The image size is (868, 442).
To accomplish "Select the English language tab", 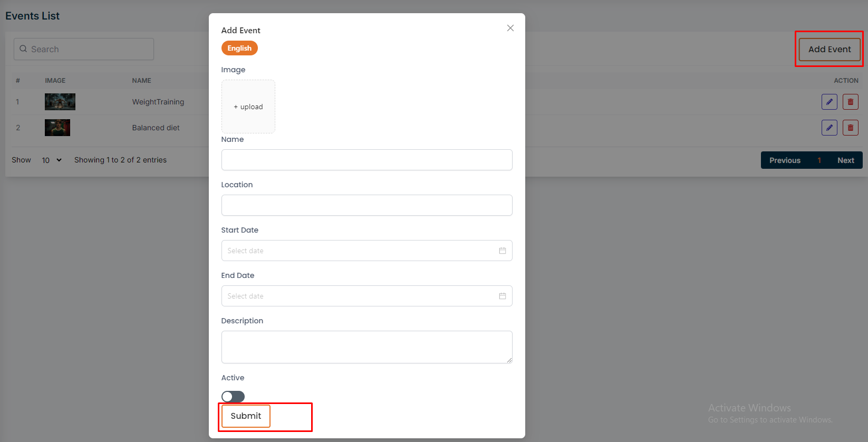I will tap(239, 48).
